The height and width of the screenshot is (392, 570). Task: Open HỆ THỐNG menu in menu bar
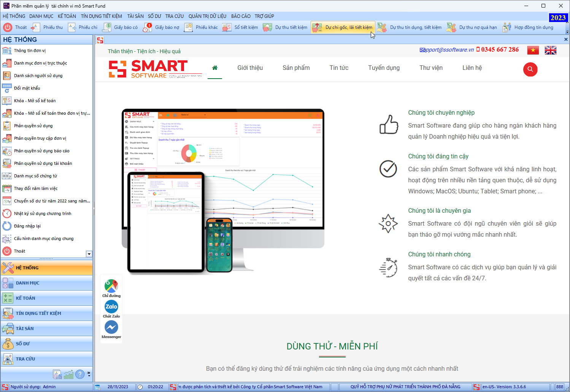[x=14, y=16]
